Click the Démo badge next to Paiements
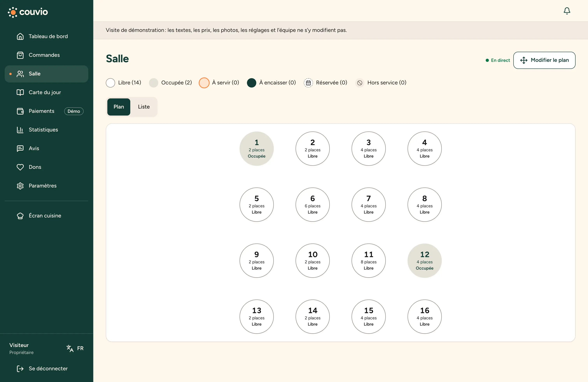The width and height of the screenshot is (588, 382). [74, 111]
